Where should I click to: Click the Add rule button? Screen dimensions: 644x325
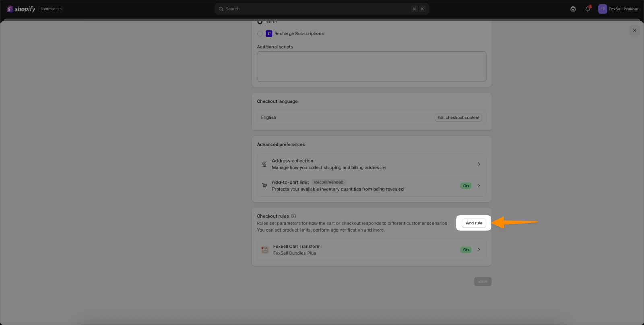pyautogui.click(x=474, y=223)
